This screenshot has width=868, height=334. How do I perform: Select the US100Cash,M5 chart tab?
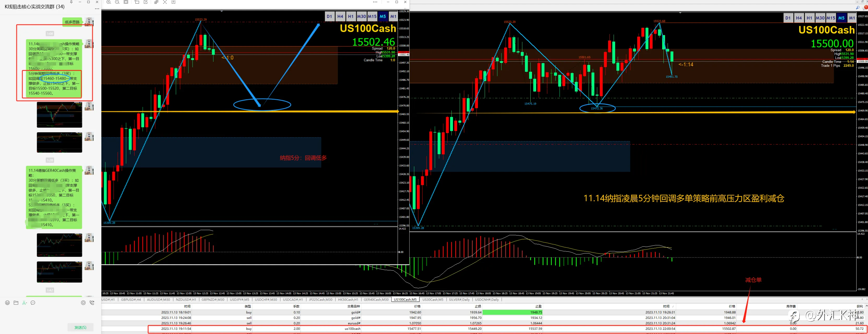(x=405, y=299)
